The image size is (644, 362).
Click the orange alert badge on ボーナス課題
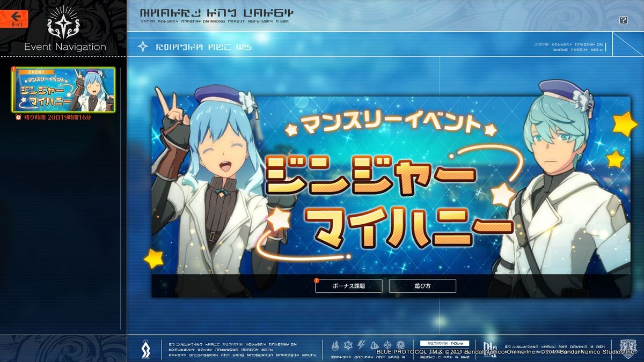(x=317, y=280)
